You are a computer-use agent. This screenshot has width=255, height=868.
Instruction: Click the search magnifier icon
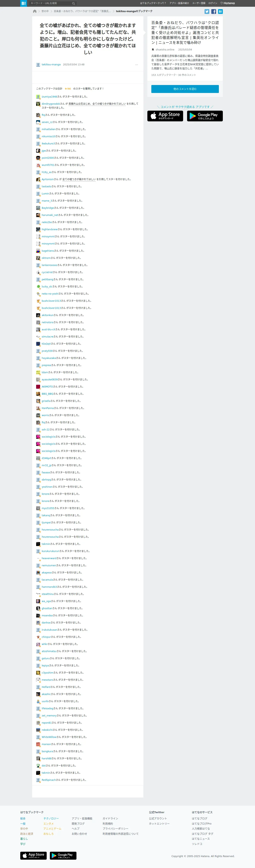pyautogui.click(x=73, y=3)
